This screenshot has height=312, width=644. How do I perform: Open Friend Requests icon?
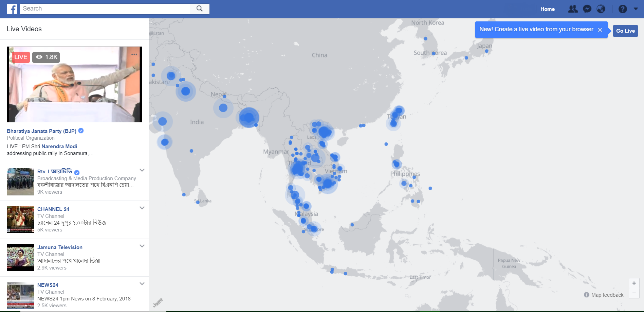tap(573, 9)
